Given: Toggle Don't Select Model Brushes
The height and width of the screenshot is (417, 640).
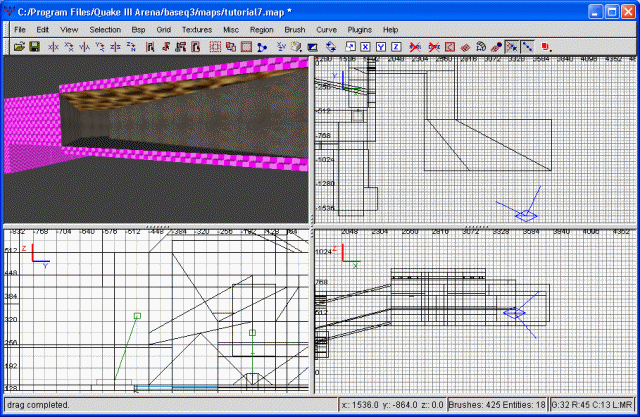Looking at the screenshot, I should [415, 47].
